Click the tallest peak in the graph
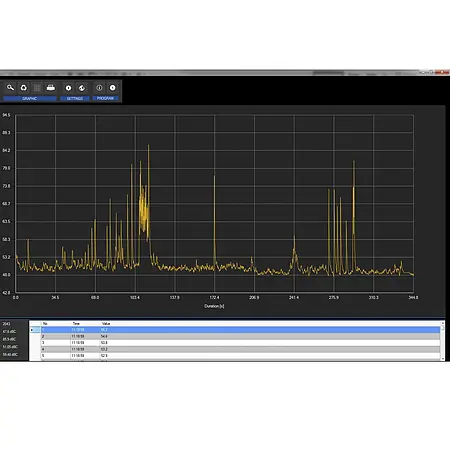Screen dimensions: 450x450 pyautogui.click(x=149, y=145)
